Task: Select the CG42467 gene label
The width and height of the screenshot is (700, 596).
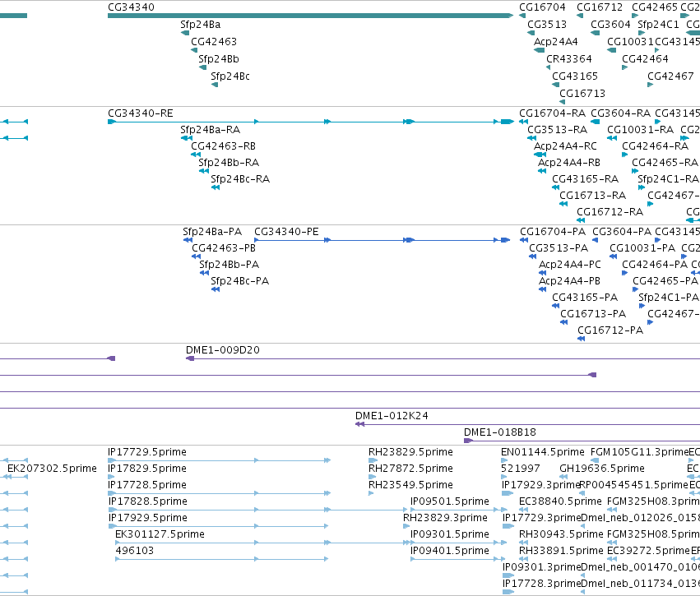Action: click(x=670, y=76)
